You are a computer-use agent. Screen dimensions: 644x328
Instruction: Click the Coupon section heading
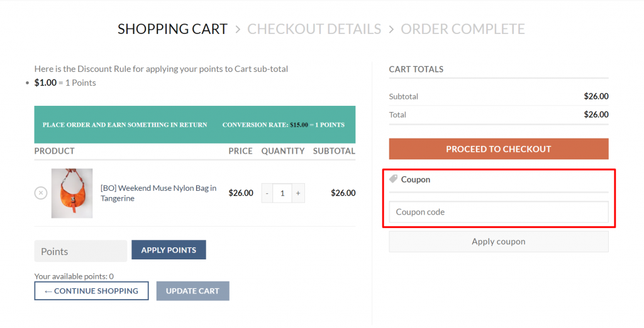(x=416, y=179)
